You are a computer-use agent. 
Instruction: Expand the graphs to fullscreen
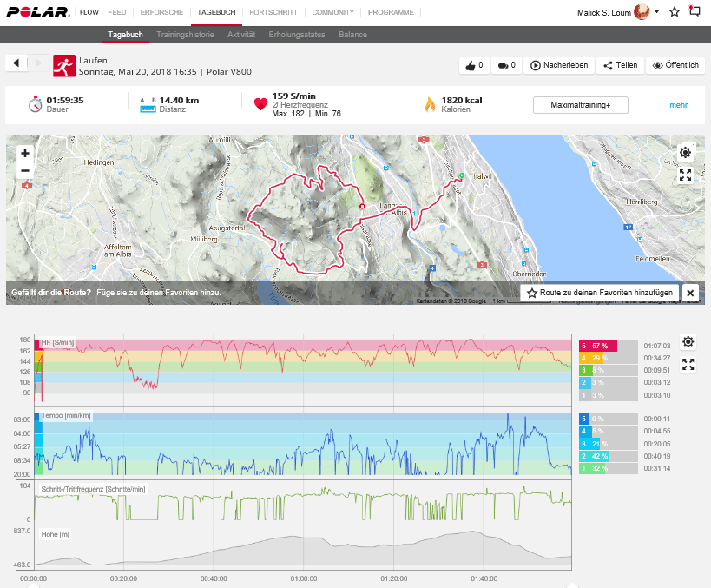(x=688, y=365)
